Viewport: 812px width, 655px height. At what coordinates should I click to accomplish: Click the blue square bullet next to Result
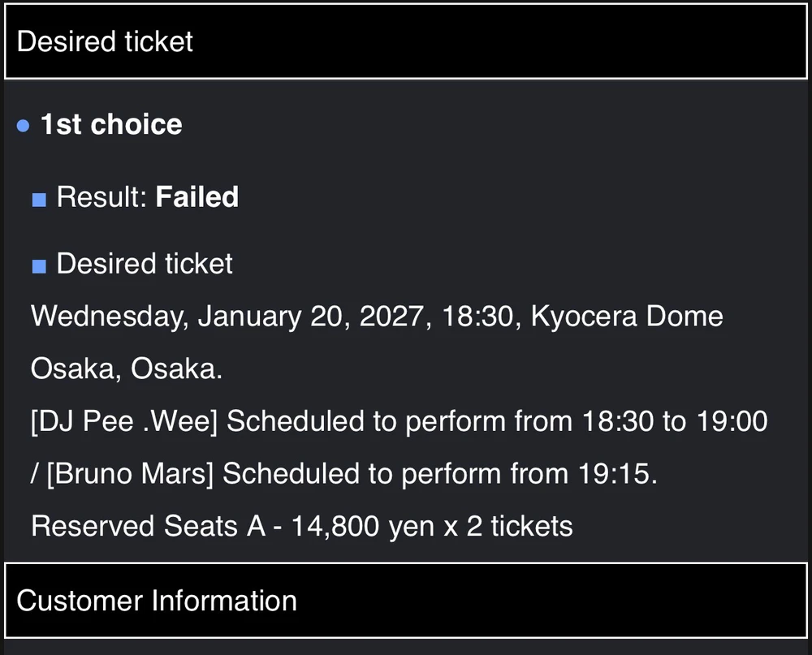coord(39,200)
